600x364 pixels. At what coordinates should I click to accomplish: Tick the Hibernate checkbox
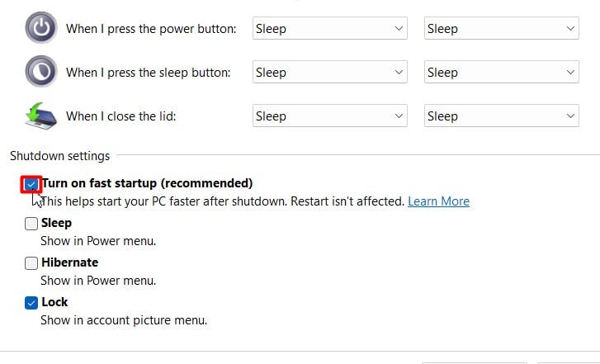pos(31,263)
